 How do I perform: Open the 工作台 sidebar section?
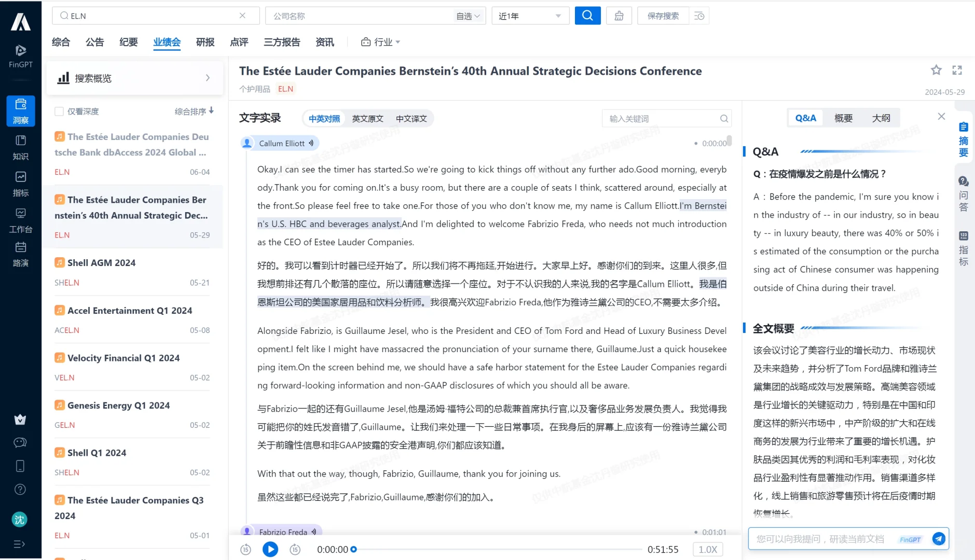coord(21,220)
